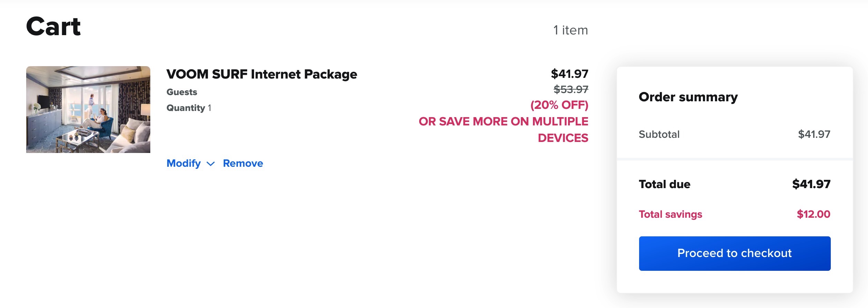Click the Cart page heading
868x308 pixels.
click(53, 27)
